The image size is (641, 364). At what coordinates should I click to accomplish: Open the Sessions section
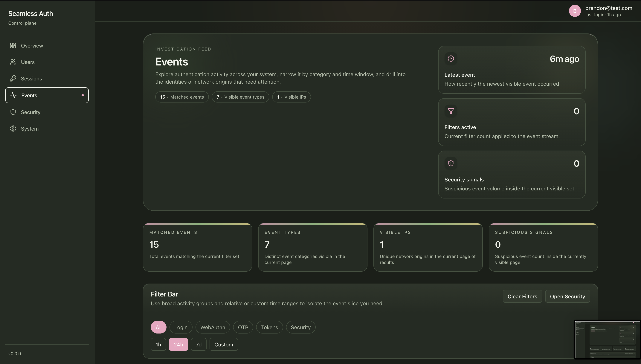click(x=47, y=79)
